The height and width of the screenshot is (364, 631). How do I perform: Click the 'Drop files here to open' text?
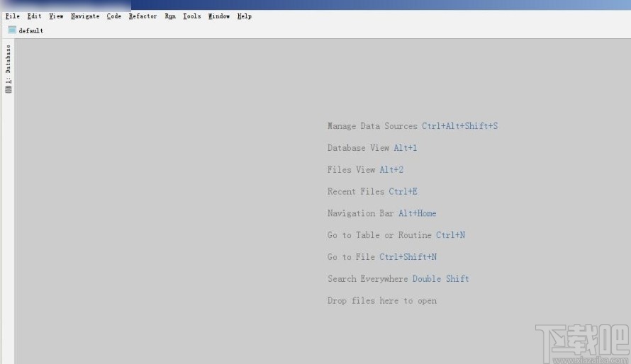[382, 300]
